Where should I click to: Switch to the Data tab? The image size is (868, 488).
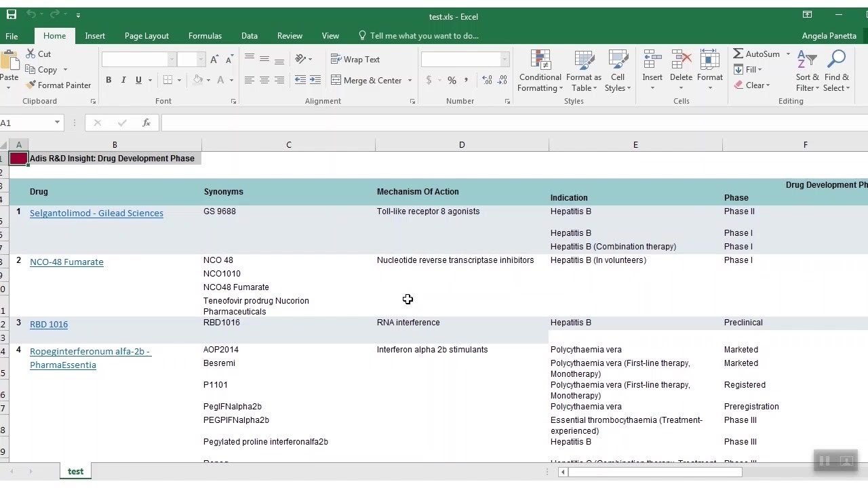250,36
